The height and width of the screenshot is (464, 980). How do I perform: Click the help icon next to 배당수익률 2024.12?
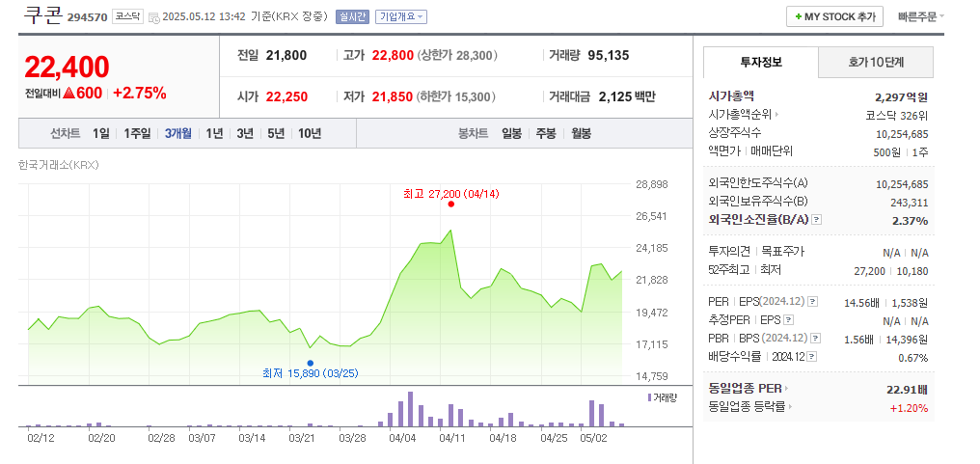[x=812, y=357]
